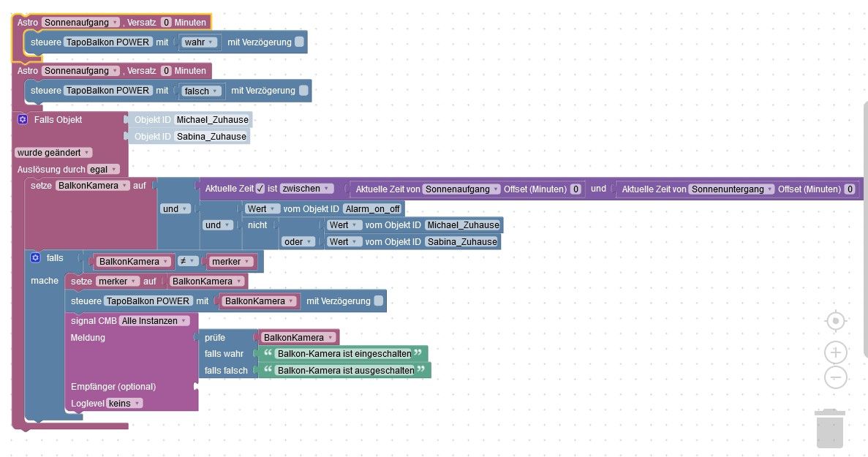Edit 'Balkon-Kamera ist eingeschalten' text
The height and width of the screenshot is (457, 868).
(344, 354)
